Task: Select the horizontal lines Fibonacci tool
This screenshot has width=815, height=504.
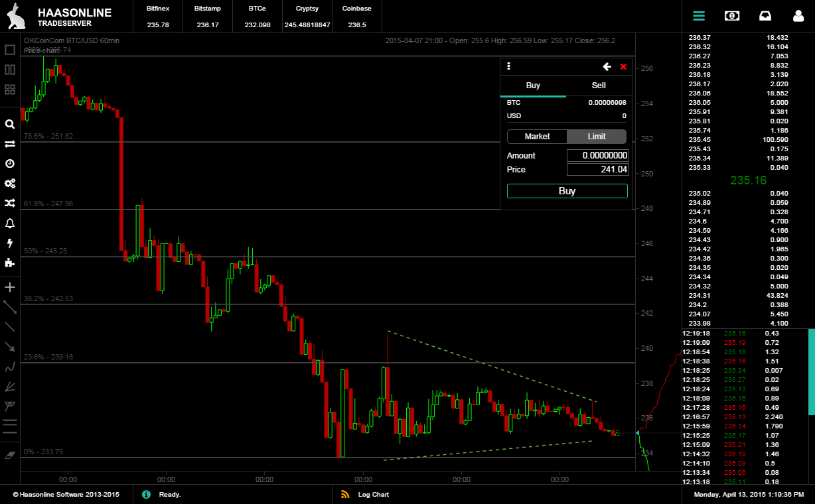Action: [x=10, y=425]
